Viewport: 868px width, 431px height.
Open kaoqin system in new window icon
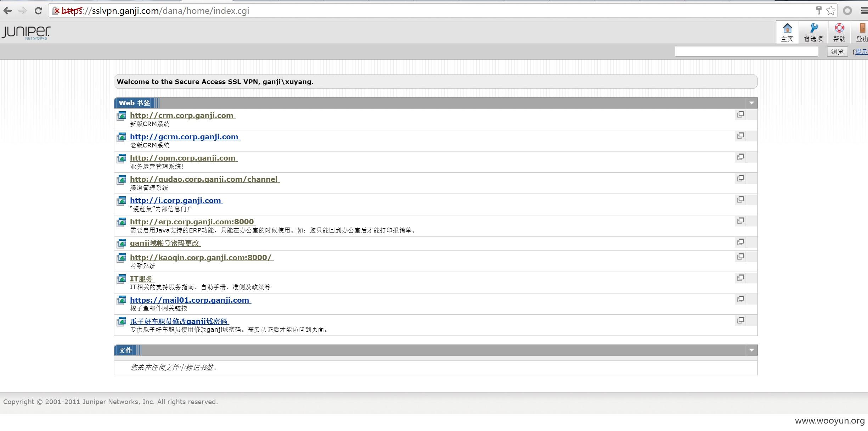tap(740, 257)
